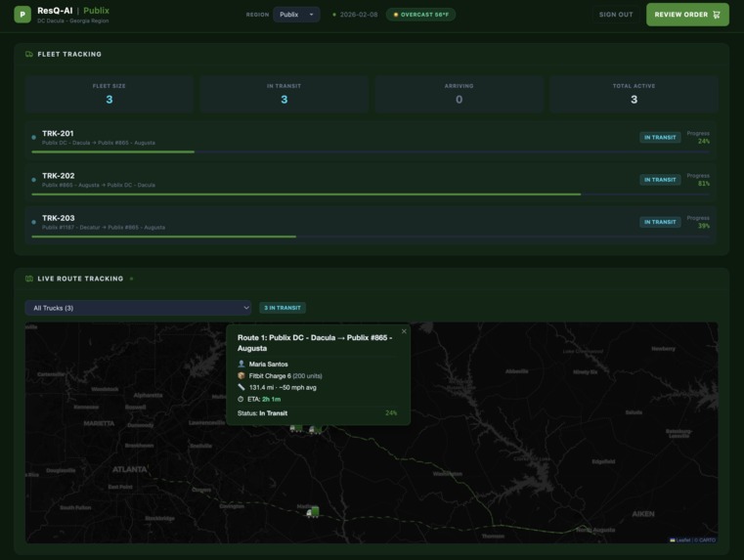Click the TRK-201 truck name

[x=58, y=133]
